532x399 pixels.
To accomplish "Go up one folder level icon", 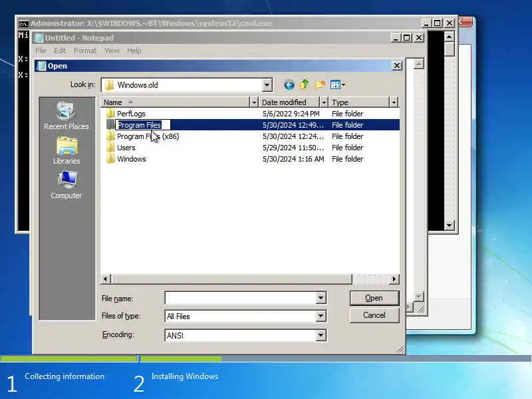I will (x=304, y=84).
